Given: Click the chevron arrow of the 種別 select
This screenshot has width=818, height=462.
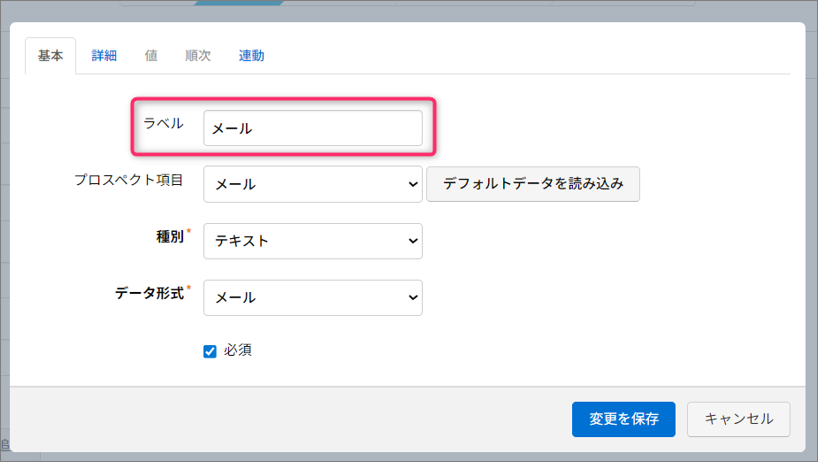Looking at the screenshot, I should click(x=412, y=241).
